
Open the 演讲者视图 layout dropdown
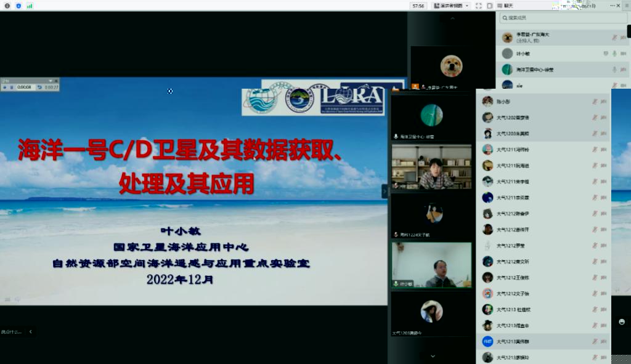(x=451, y=6)
